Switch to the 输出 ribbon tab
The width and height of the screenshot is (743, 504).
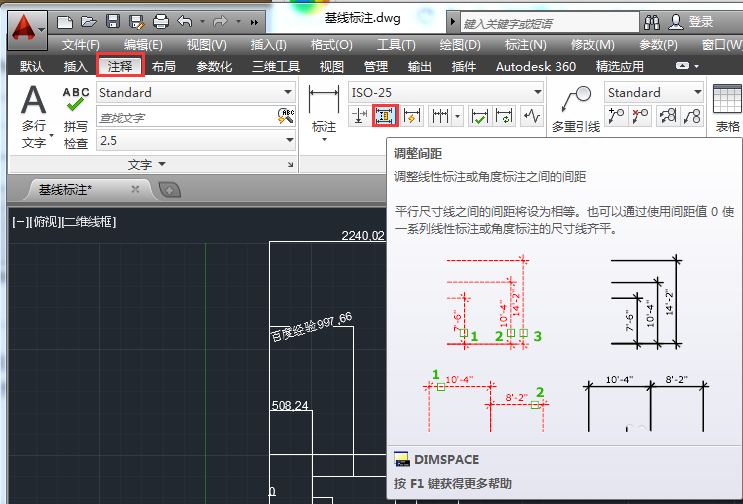pyautogui.click(x=419, y=66)
